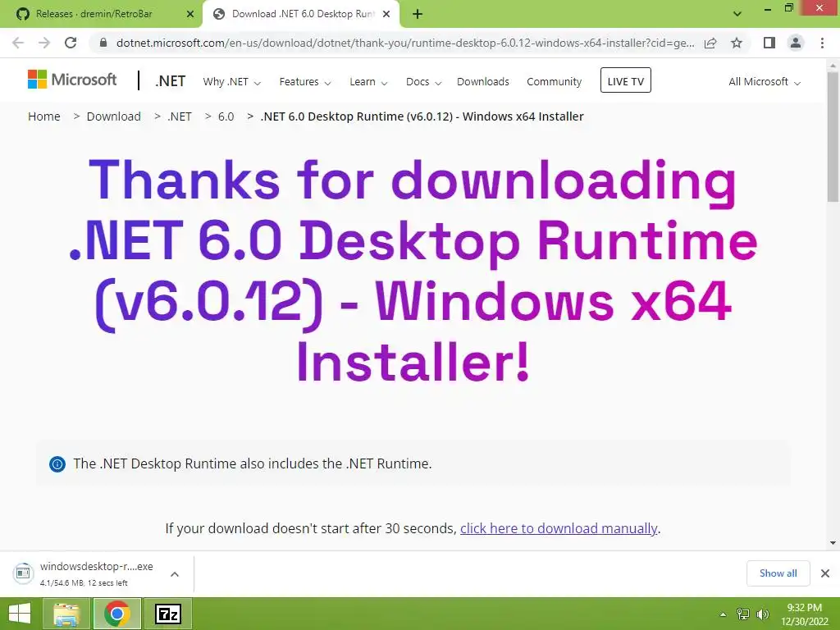
Task: Open volume control tray icon
Action: click(x=763, y=614)
